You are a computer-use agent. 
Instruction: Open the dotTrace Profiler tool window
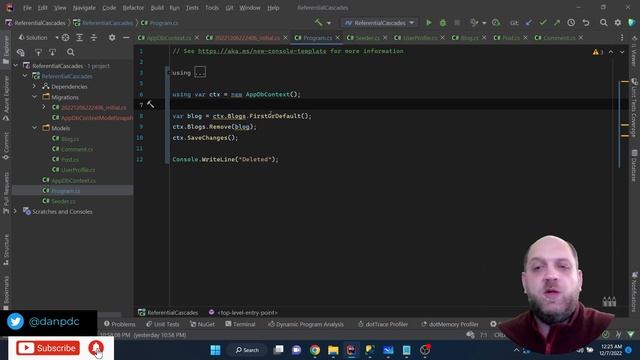(x=383, y=324)
